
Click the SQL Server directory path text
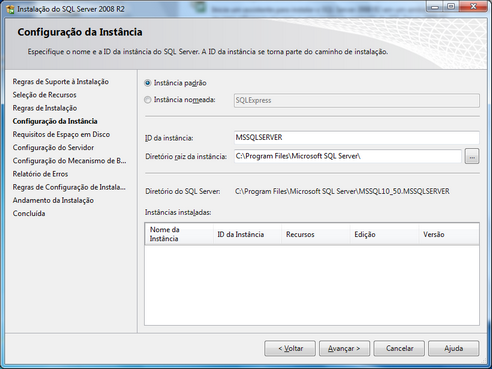click(342, 191)
